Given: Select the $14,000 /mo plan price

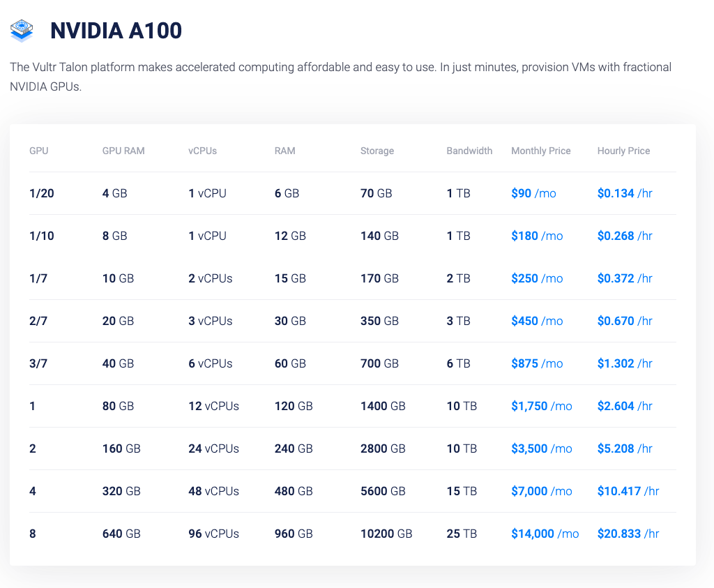Looking at the screenshot, I should [x=545, y=534].
